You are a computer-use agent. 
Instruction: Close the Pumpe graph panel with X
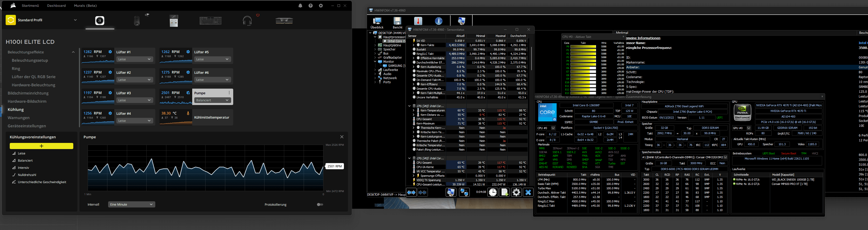tap(342, 137)
